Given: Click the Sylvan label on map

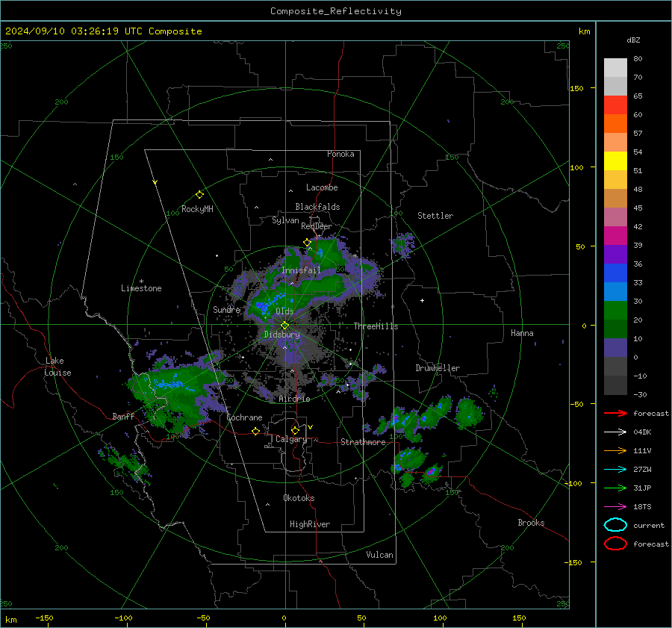Looking at the screenshot, I should pyautogui.click(x=285, y=220).
